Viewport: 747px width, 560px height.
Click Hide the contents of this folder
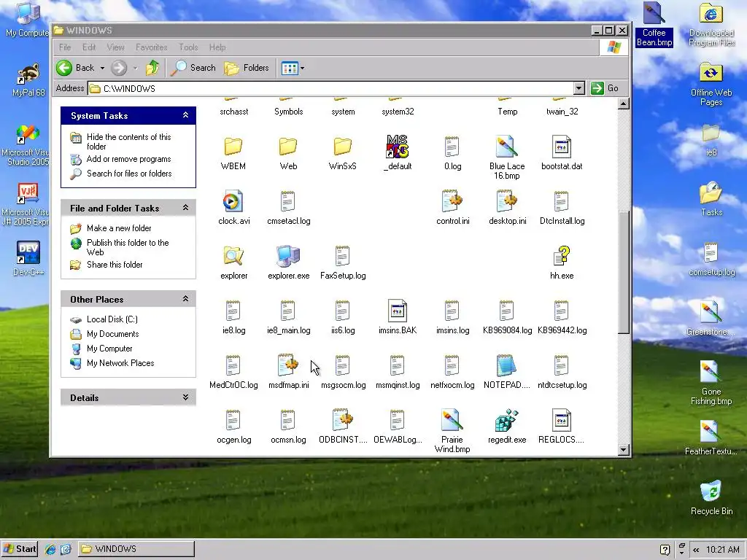pyautogui.click(x=128, y=141)
